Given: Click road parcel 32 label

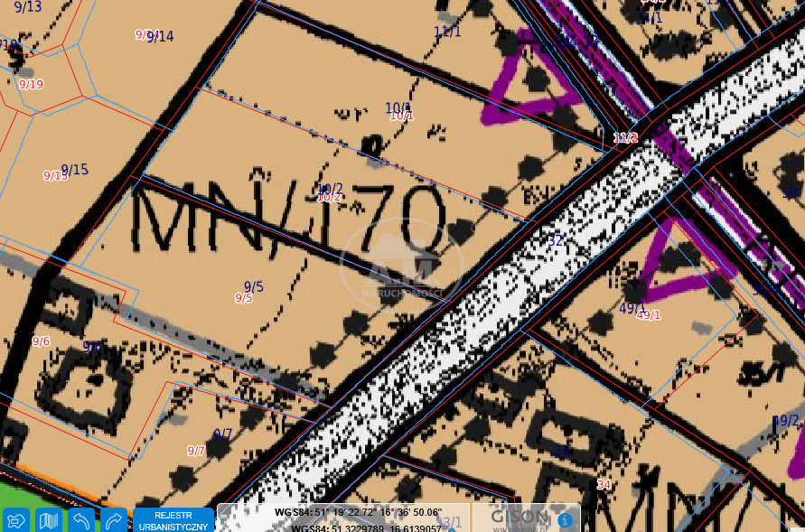Looking at the screenshot, I should [x=555, y=240].
